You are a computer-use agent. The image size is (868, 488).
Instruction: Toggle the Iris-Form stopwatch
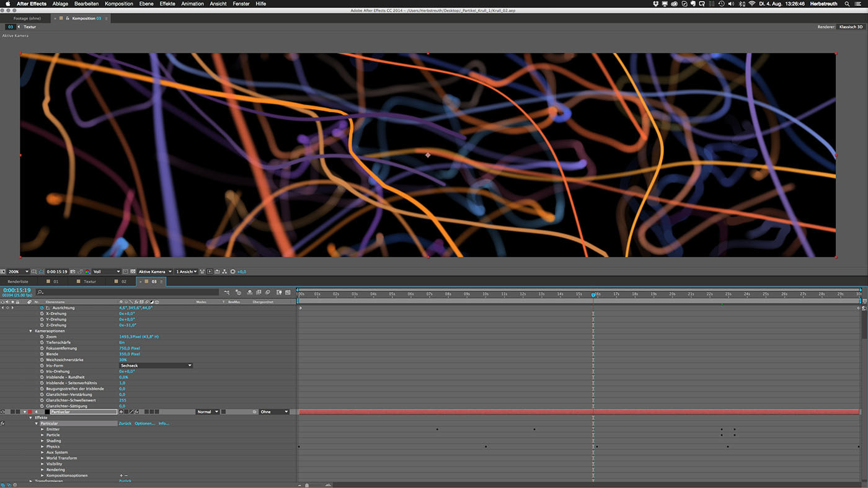[x=42, y=366]
